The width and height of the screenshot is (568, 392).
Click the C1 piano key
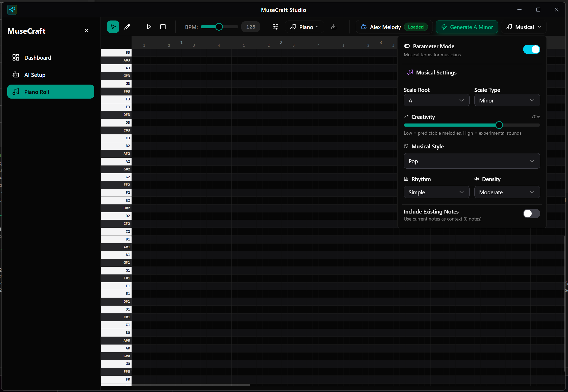[116, 325]
